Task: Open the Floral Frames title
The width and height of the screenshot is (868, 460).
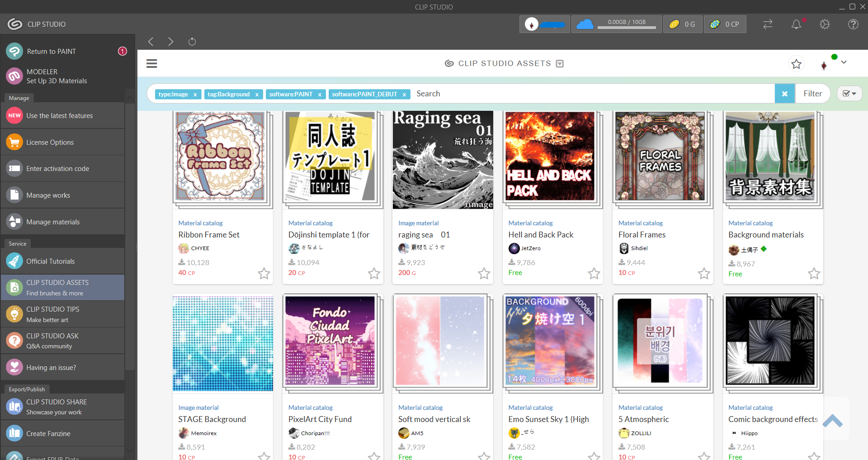Action: (x=642, y=235)
